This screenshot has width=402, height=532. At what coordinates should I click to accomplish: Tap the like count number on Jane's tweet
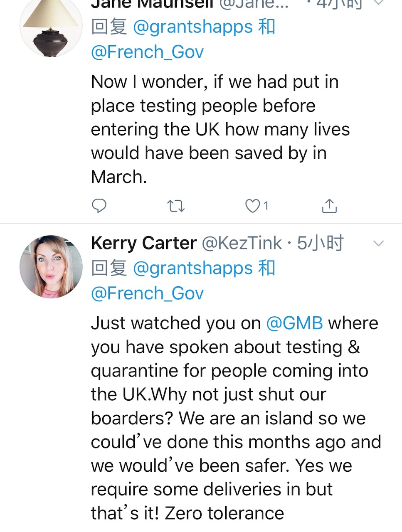click(266, 206)
